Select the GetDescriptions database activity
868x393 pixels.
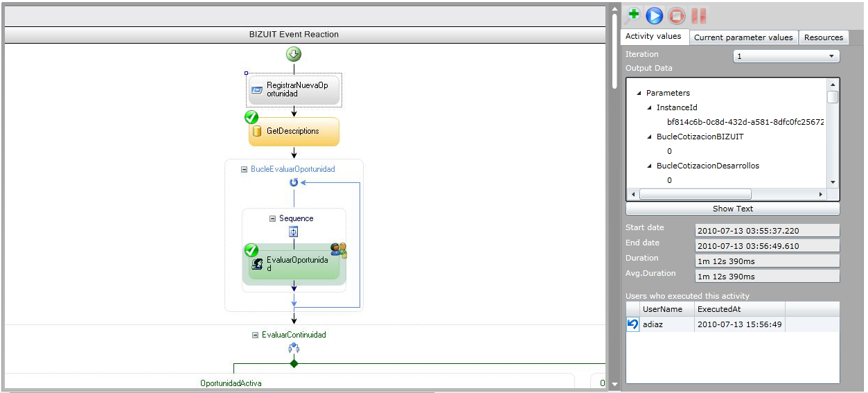coord(294,132)
